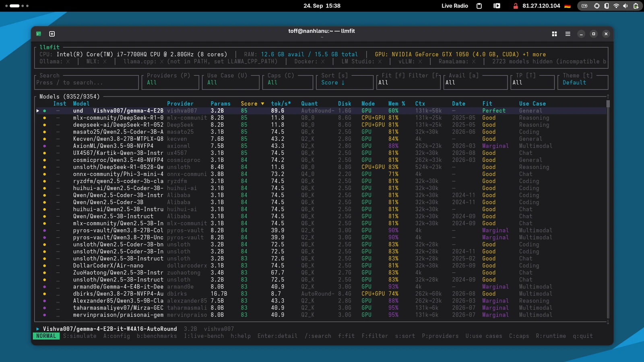Click the clipboard icon in the top bar

[x=479, y=6]
